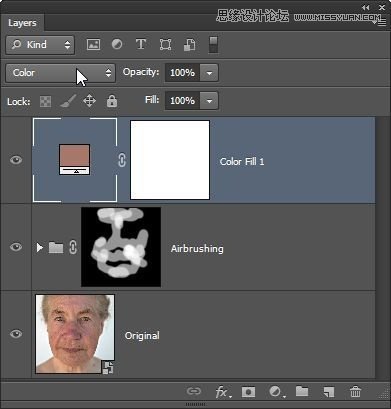The image size is (391, 409).
Task: Create a new group
Action: (302, 391)
